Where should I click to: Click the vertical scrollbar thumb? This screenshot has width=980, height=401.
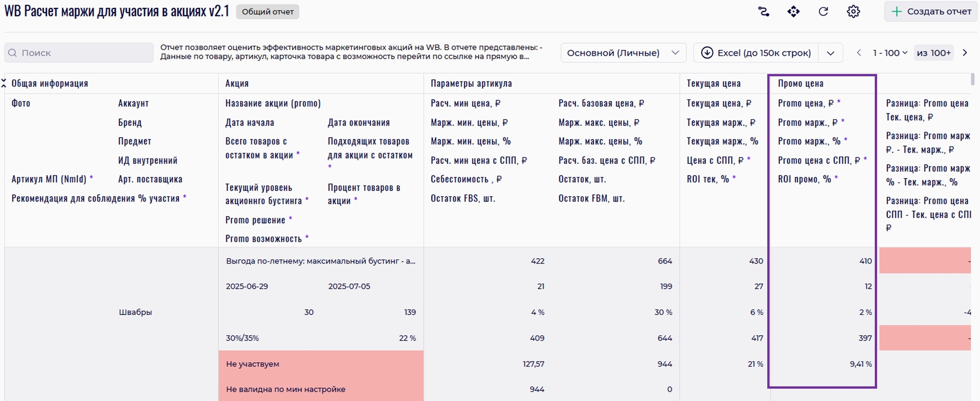point(972,80)
